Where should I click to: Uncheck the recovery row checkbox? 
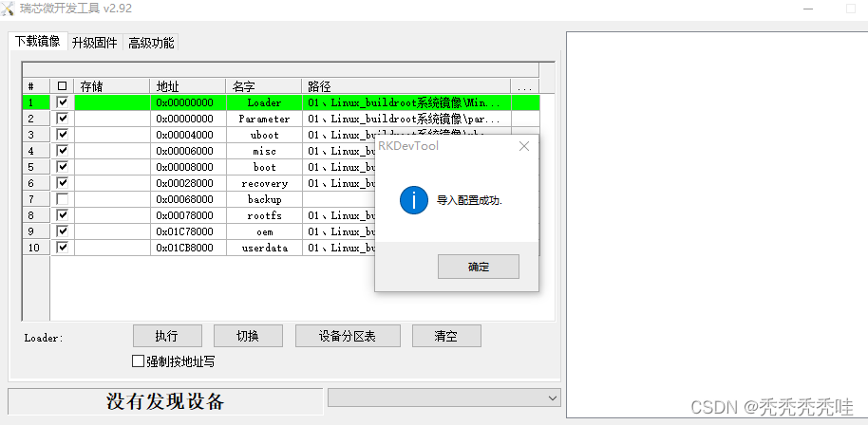[63, 183]
